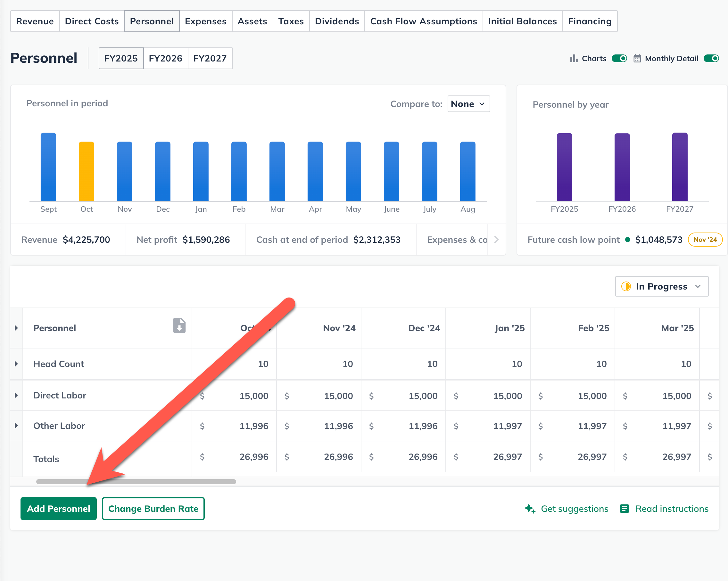Click the chevron next to Expenses & costs metric

pos(496,240)
